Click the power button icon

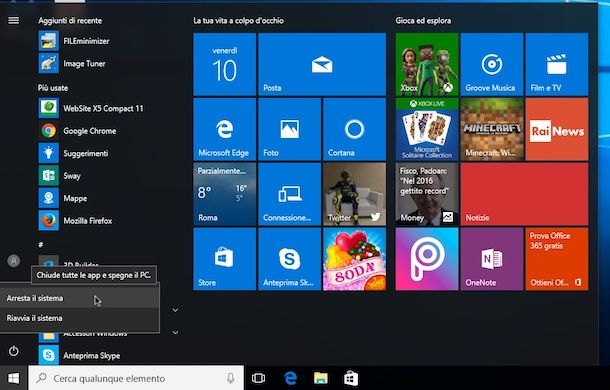(x=14, y=351)
